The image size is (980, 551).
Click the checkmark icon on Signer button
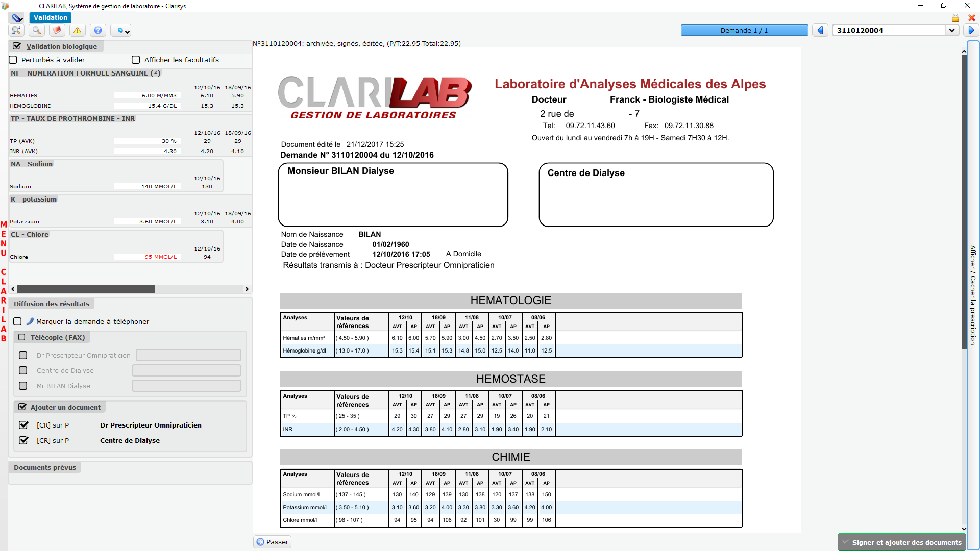coord(845,542)
